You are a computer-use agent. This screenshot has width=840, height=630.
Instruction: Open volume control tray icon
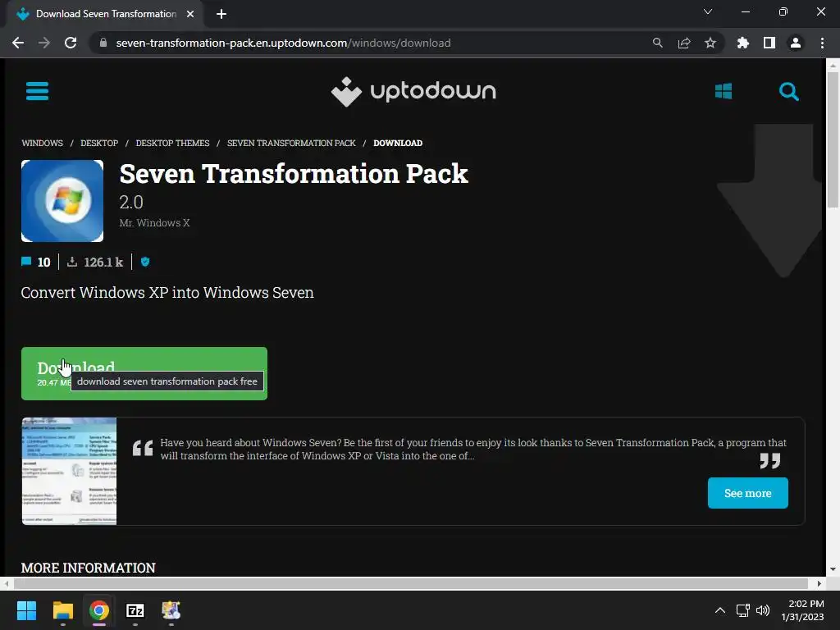(x=763, y=610)
